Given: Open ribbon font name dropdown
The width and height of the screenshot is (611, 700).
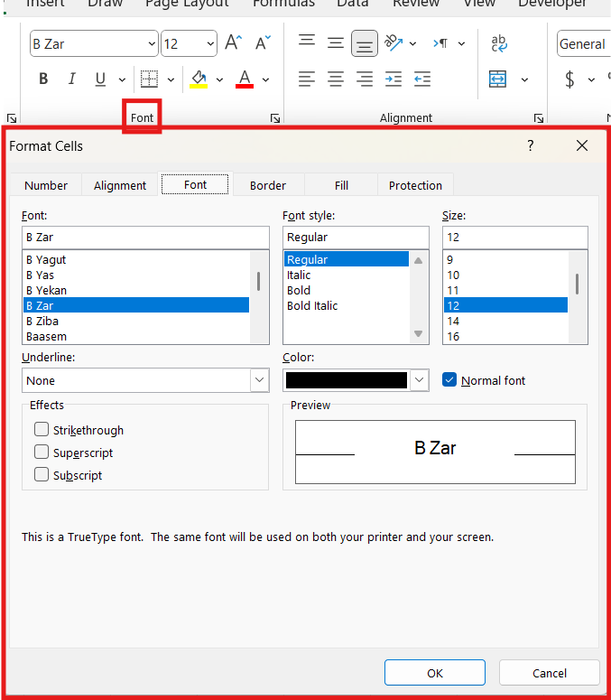Looking at the screenshot, I should click(x=152, y=43).
